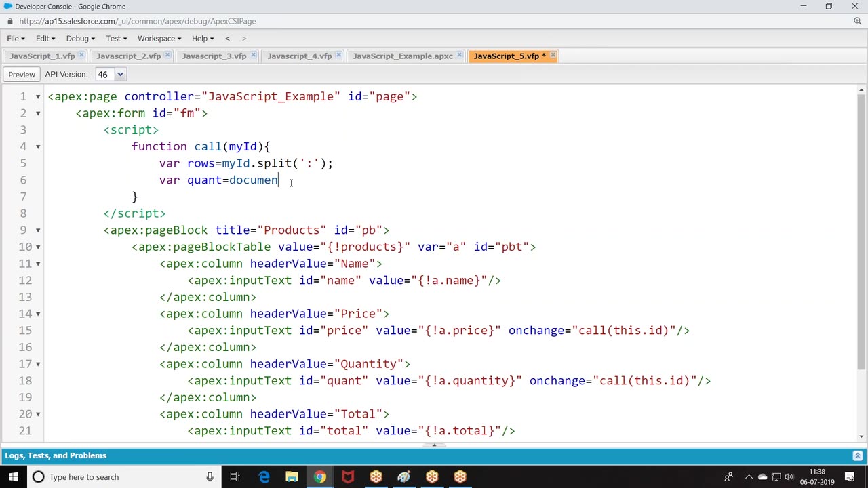The image size is (868, 488).
Task: Open the Debug menu
Action: click(x=80, y=39)
